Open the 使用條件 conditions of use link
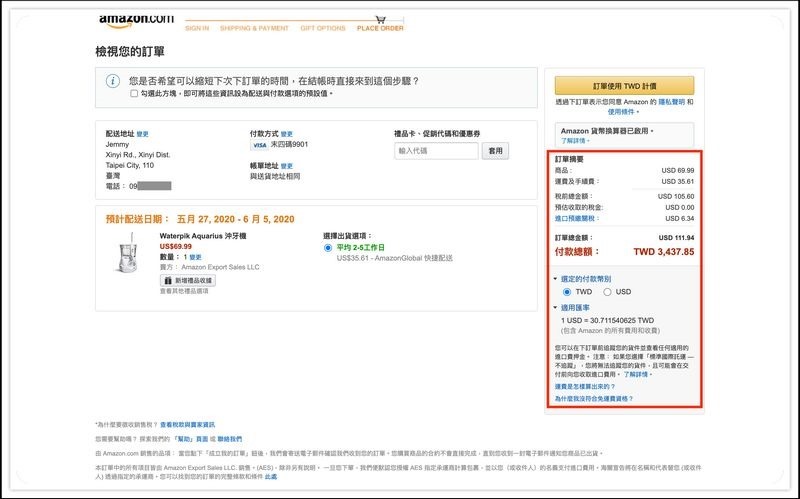This screenshot has height=499, width=800. click(621, 112)
